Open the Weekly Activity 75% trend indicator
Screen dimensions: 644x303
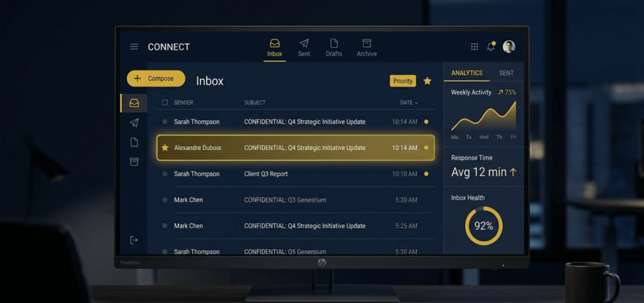tap(507, 93)
